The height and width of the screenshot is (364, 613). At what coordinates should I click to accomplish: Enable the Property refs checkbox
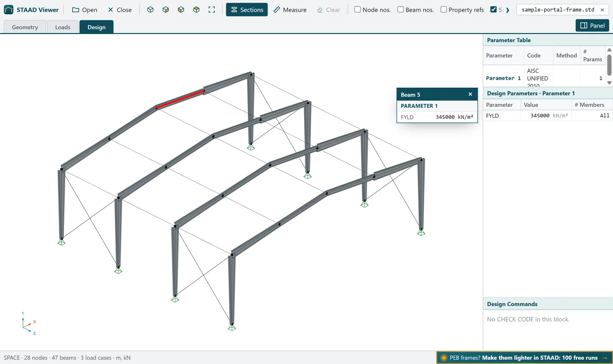(444, 10)
